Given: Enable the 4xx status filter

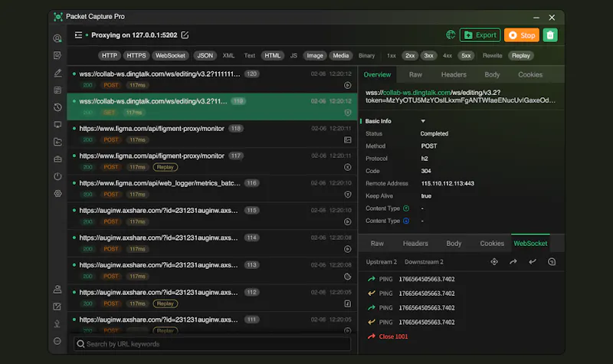Looking at the screenshot, I should 447,55.
